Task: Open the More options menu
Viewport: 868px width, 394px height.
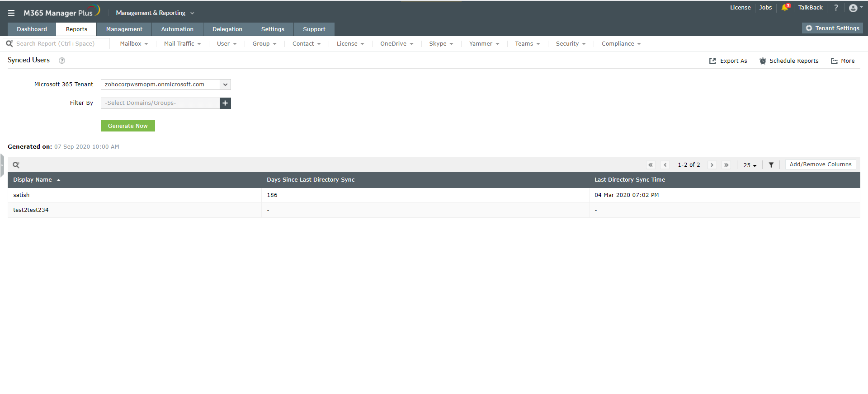Action: tap(843, 61)
